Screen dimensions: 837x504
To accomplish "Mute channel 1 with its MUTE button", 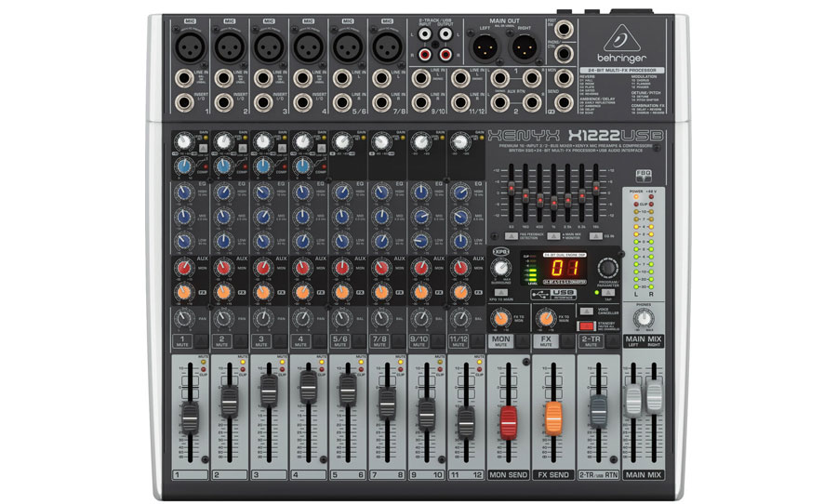I will 201,341.
